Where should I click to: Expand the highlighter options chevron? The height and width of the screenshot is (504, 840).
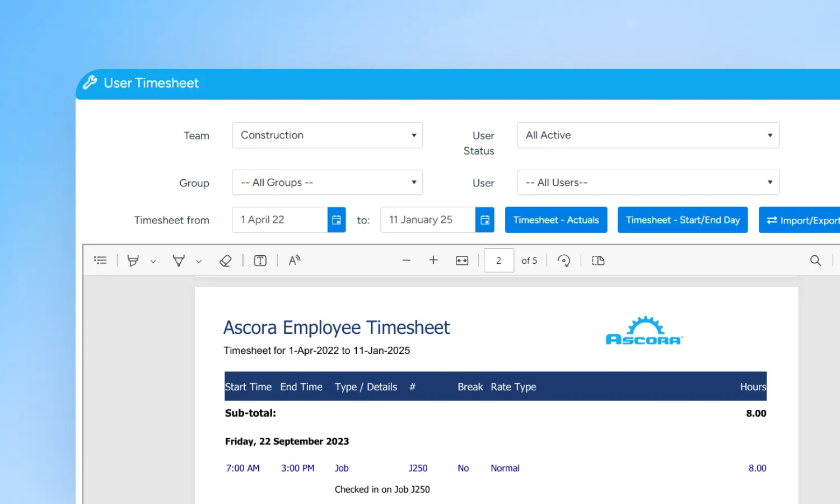click(153, 262)
